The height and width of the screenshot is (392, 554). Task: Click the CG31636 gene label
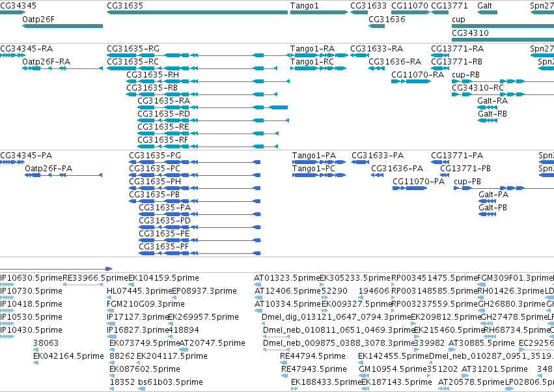[387, 19]
